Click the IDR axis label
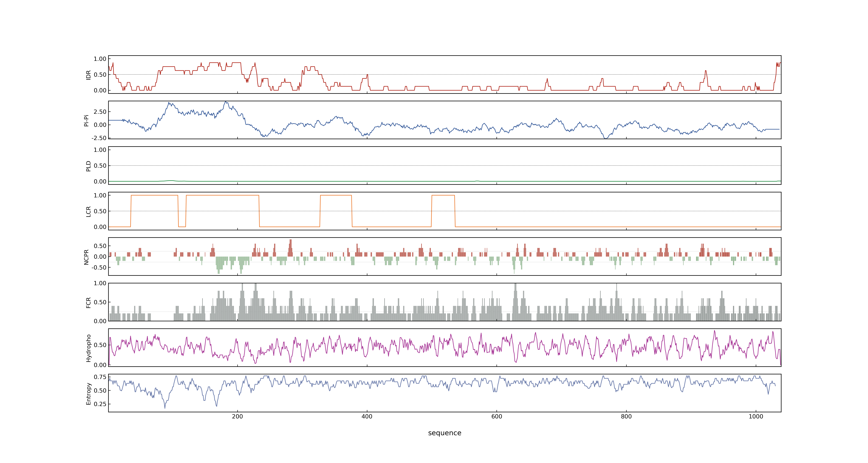The width and height of the screenshot is (868, 463). pyautogui.click(x=88, y=75)
